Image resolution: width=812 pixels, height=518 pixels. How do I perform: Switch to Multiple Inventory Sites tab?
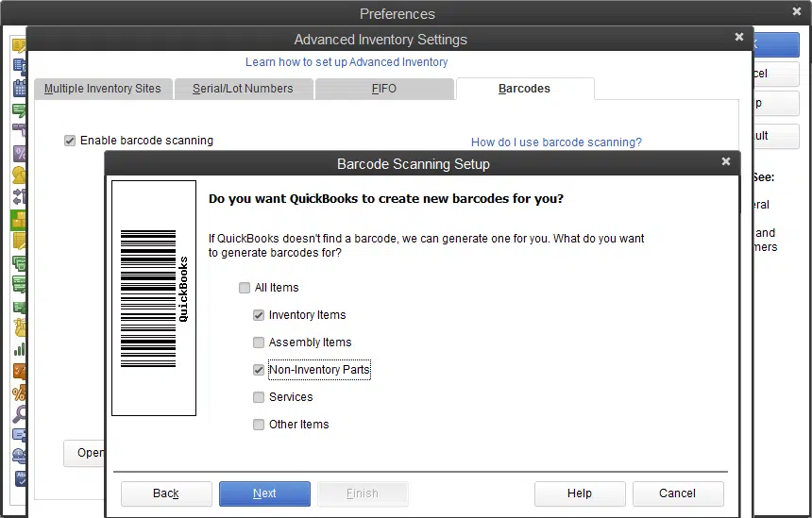click(103, 89)
